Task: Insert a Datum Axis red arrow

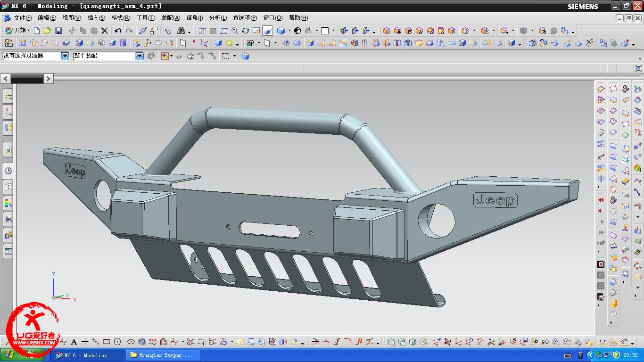Action: click(194, 43)
